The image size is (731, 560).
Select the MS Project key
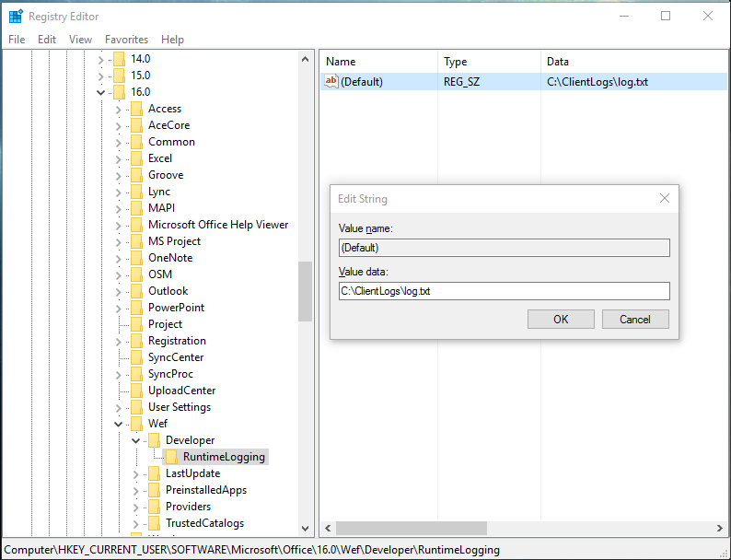click(174, 241)
